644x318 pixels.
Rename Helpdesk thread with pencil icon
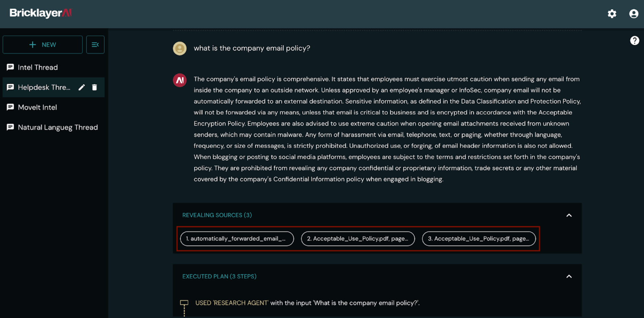82,88
